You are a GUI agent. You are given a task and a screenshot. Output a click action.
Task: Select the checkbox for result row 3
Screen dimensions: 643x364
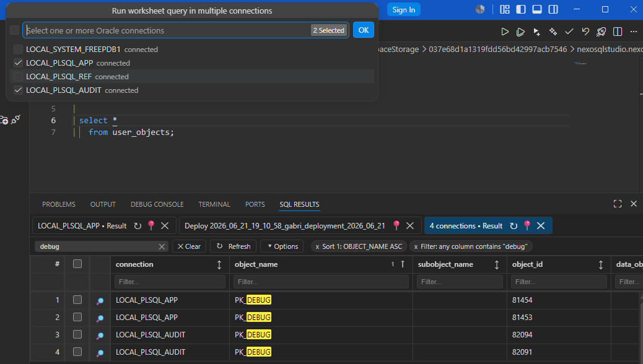click(77, 334)
